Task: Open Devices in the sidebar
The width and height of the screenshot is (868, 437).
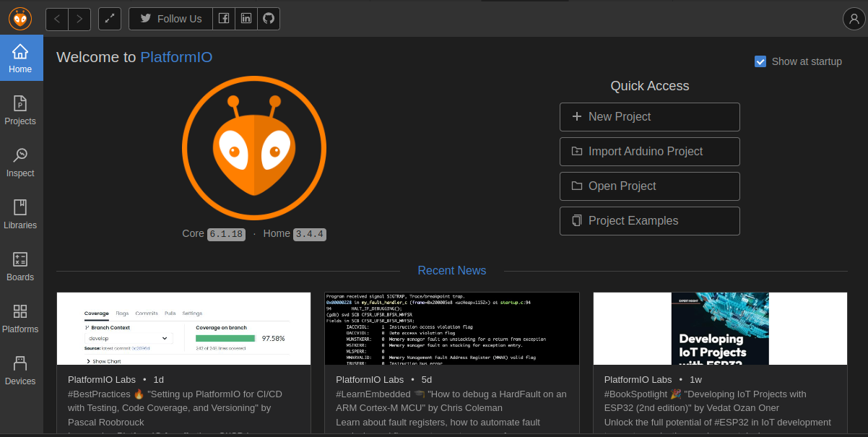Action: coord(21,371)
